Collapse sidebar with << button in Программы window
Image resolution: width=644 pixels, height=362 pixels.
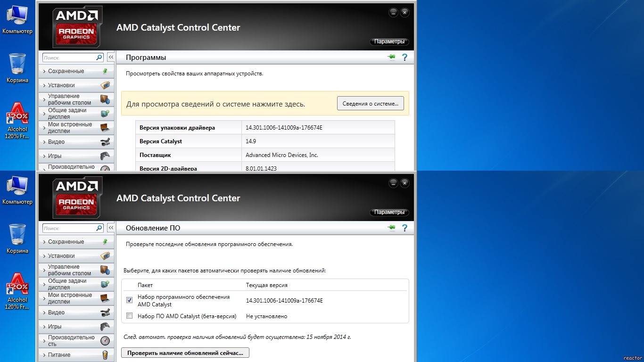click(111, 57)
